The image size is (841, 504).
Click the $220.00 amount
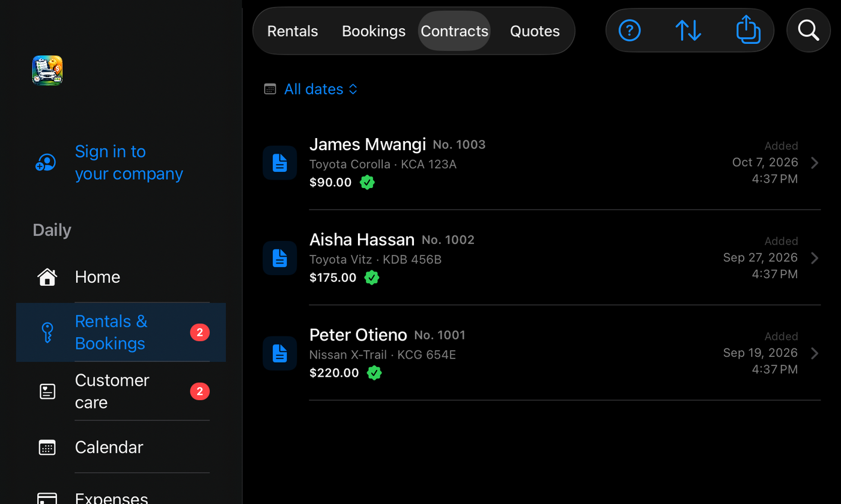[x=334, y=373]
